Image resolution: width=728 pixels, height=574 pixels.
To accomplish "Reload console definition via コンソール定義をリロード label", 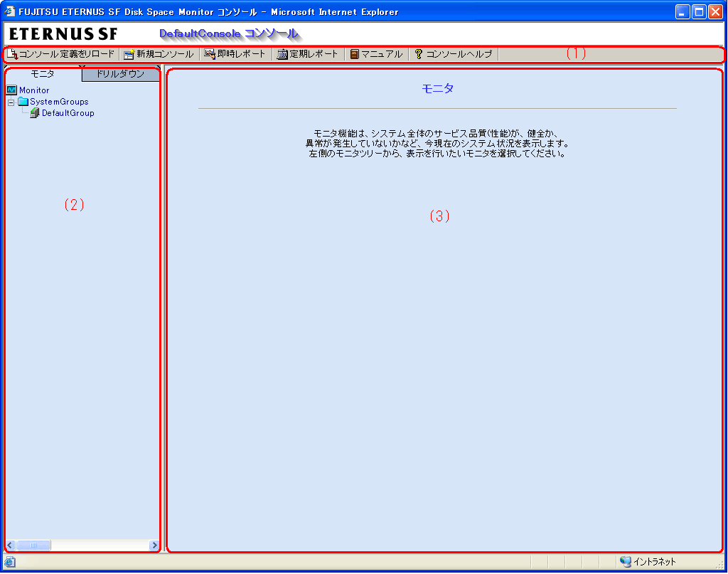I will tap(66, 54).
